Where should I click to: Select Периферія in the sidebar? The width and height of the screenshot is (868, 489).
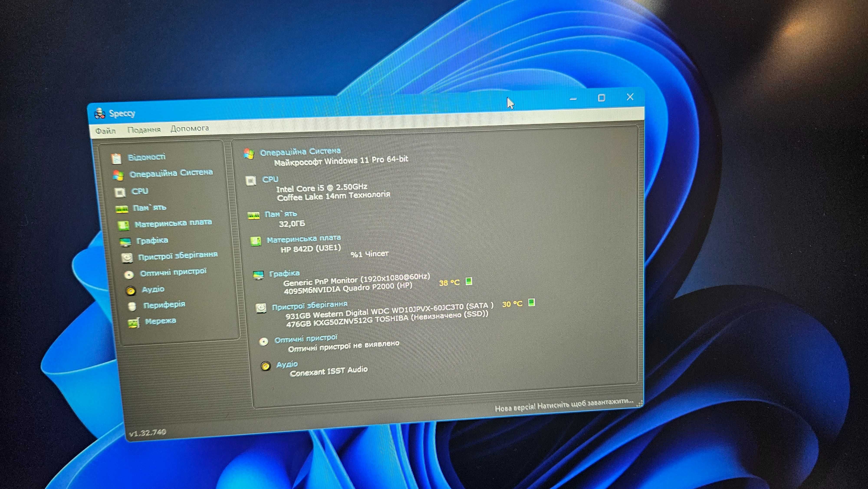[164, 304]
